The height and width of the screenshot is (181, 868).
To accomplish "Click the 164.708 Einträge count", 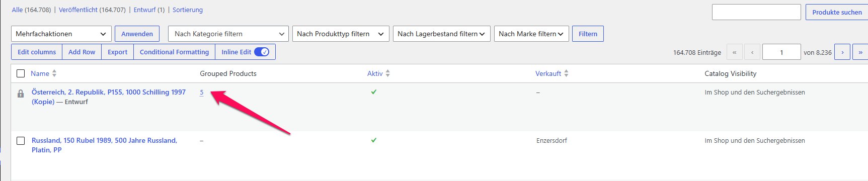I will click(x=697, y=52).
